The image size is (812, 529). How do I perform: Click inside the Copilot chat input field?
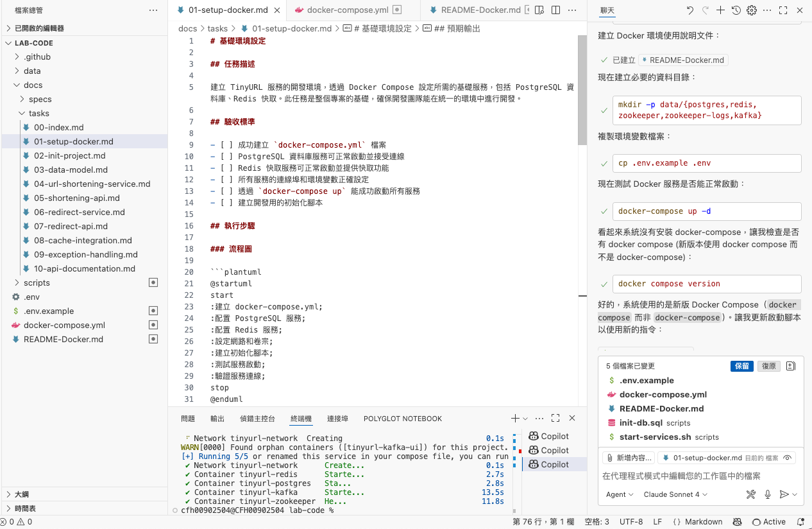tap(699, 476)
